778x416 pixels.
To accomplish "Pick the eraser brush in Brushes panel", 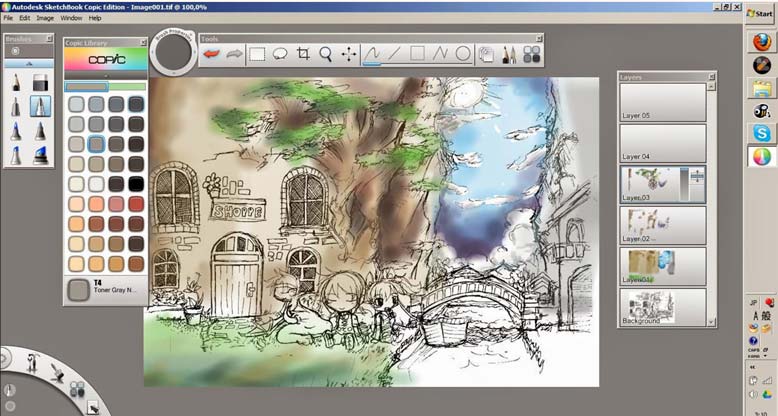I will (x=40, y=82).
